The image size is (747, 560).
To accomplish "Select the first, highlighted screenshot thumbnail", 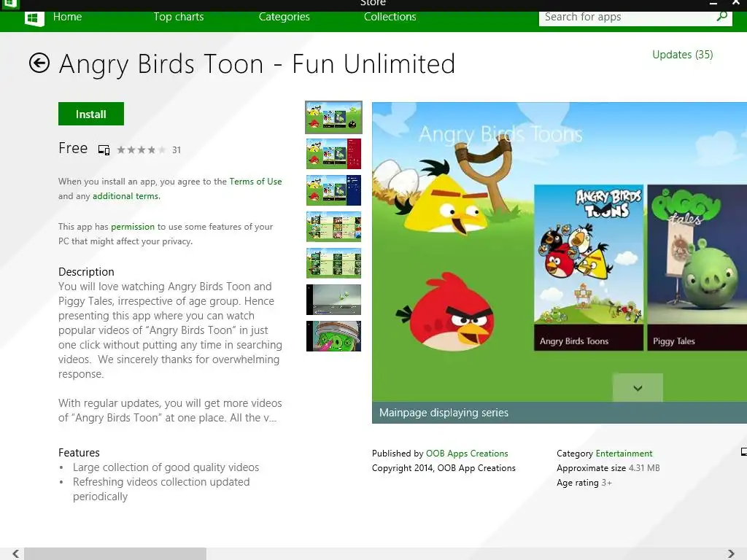I will click(333, 117).
